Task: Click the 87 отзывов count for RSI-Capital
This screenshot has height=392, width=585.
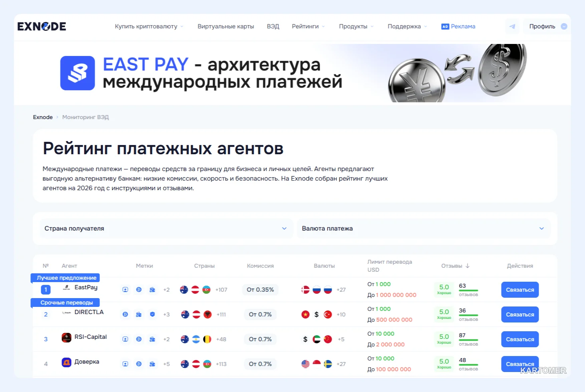Action: (468, 339)
